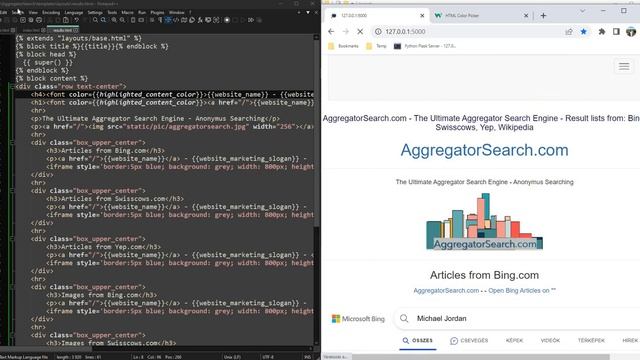The image size is (640, 360).
Task: Click the </> language definition toolbar icon
Action: (176, 20)
